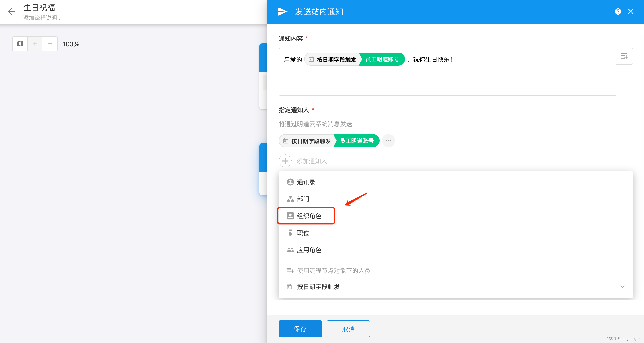Screen dimensions: 644x343
Task: Open help via the question mark icon
Action: (x=618, y=11)
